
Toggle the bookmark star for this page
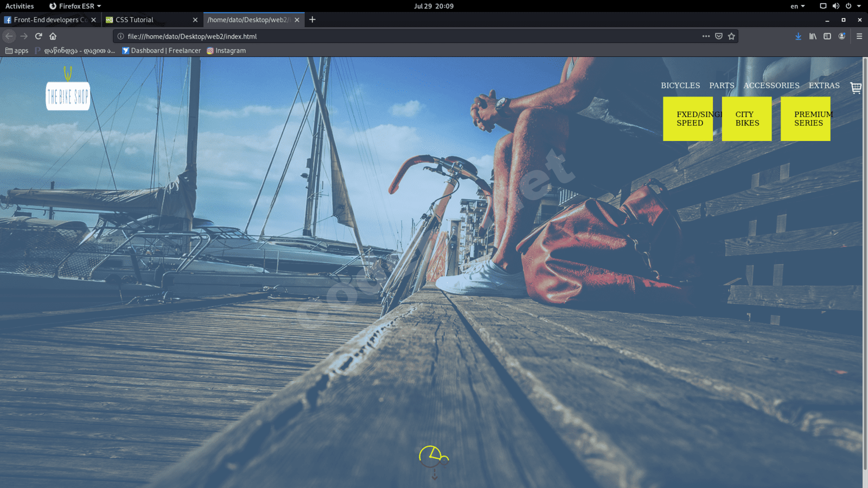(731, 36)
